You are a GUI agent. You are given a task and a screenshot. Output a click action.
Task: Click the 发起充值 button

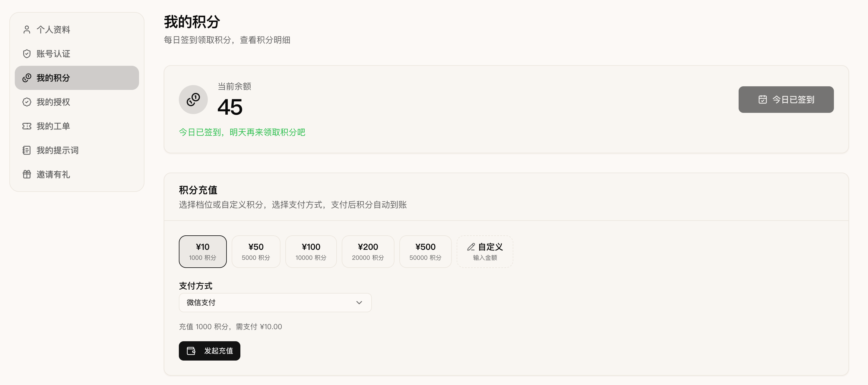(209, 351)
